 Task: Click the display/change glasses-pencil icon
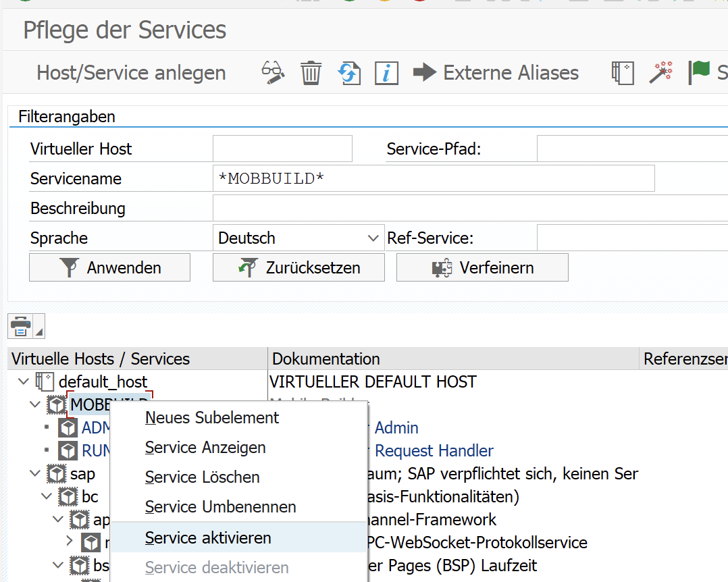pyautogui.click(x=273, y=73)
